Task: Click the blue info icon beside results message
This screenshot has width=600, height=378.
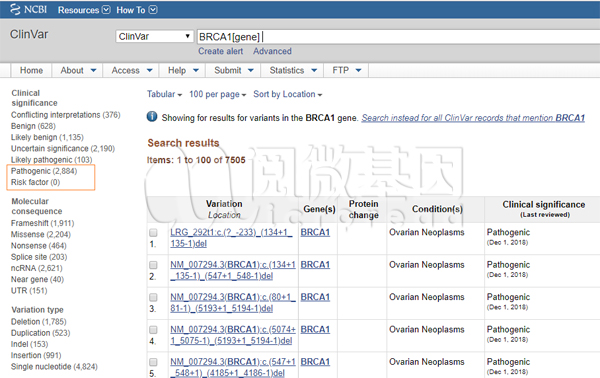Action: pos(152,117)
